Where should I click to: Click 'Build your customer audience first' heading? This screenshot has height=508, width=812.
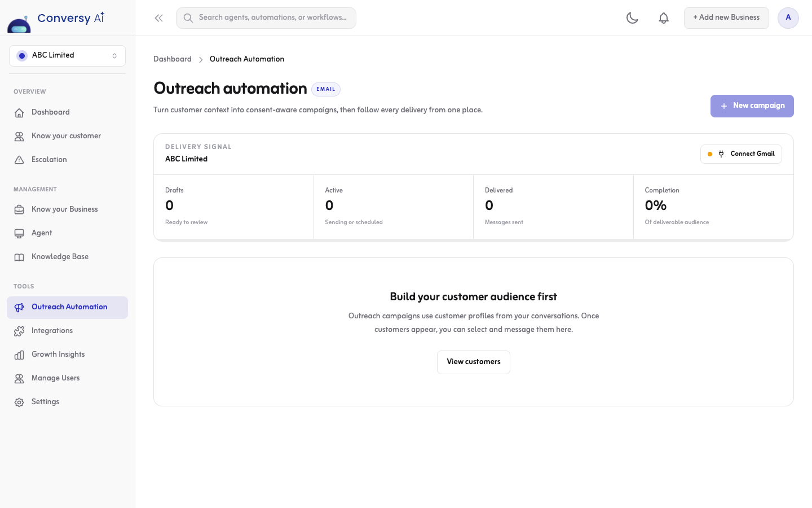coord(474,297)
